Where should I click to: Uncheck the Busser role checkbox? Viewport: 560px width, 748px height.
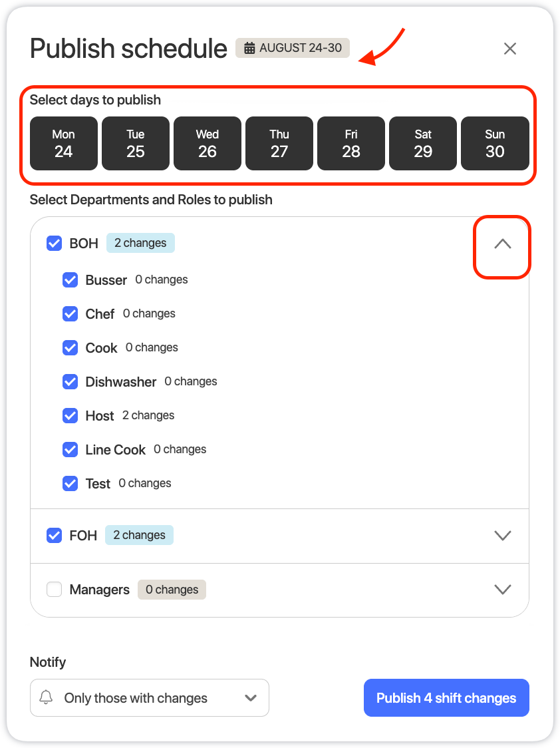pos(70,280)
